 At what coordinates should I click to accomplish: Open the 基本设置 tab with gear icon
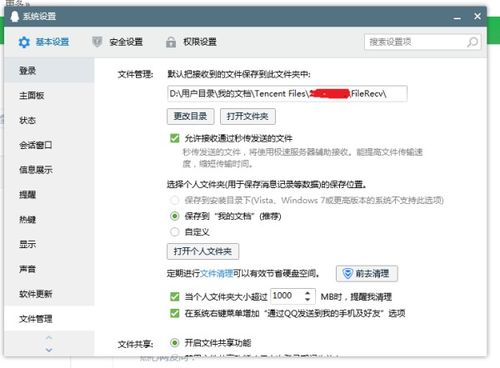coord(44,42)
